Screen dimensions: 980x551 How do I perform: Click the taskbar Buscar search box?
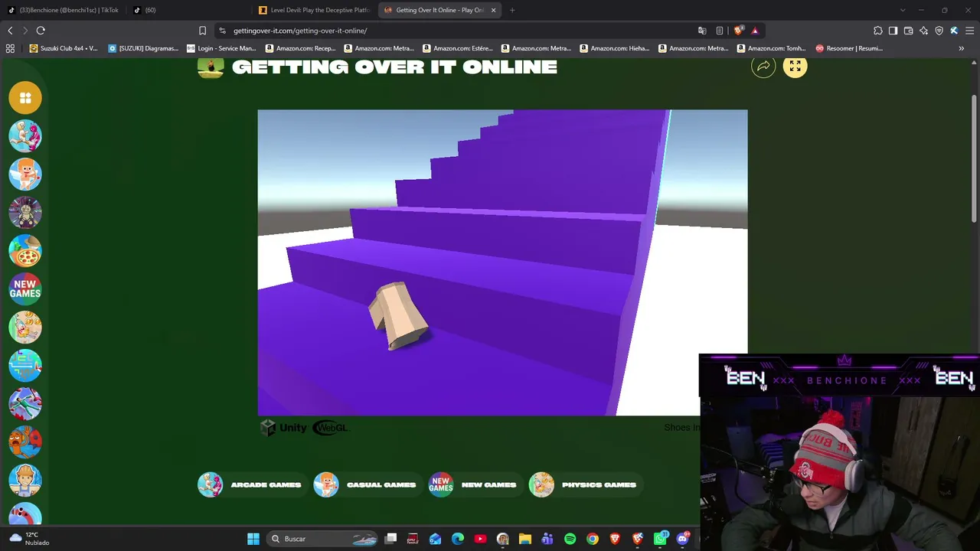pos(322,539)
